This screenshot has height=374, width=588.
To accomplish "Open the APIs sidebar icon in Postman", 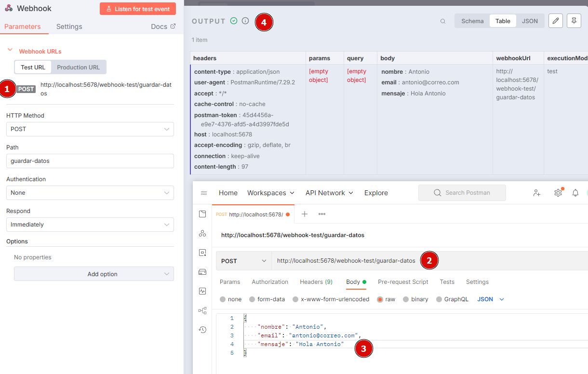I will point(202,233).
